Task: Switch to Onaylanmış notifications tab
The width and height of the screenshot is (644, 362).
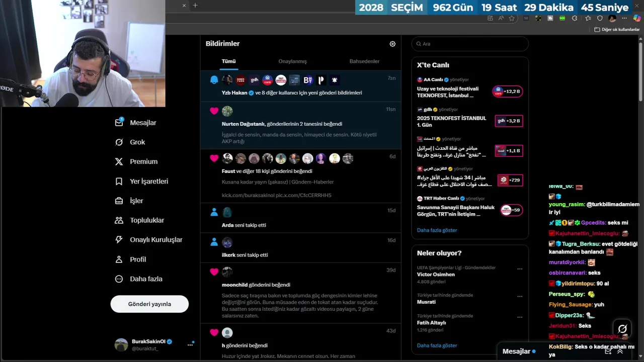Action: (x=292, y=61)
